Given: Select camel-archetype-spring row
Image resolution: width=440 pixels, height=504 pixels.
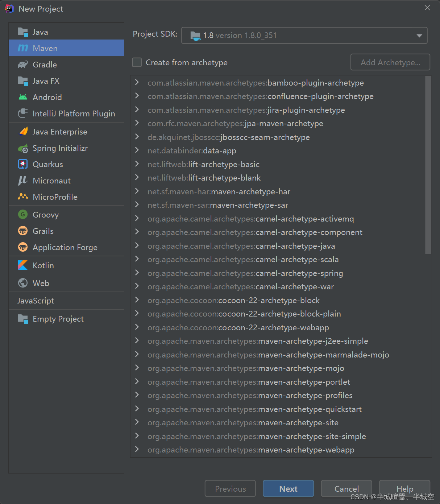Looking at the screenshot, I should tap(278, 273).
